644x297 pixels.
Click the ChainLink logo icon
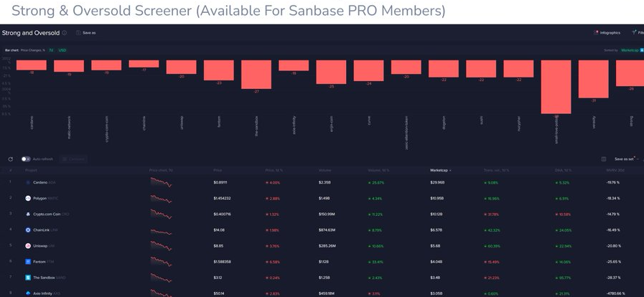pos(28,230)
